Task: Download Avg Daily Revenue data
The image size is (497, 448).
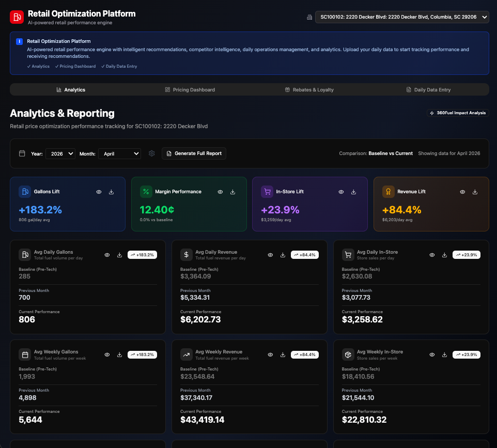Action: pos(283,255)
